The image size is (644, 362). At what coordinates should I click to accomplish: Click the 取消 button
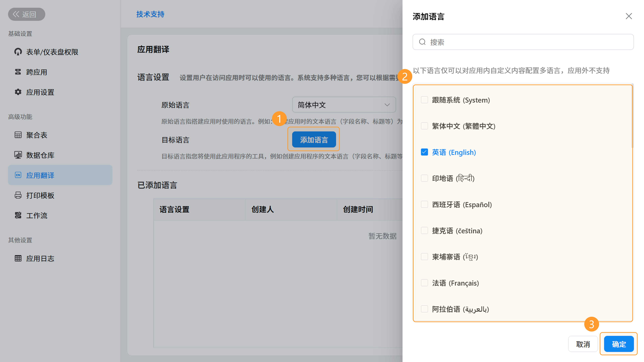point(583,344)
